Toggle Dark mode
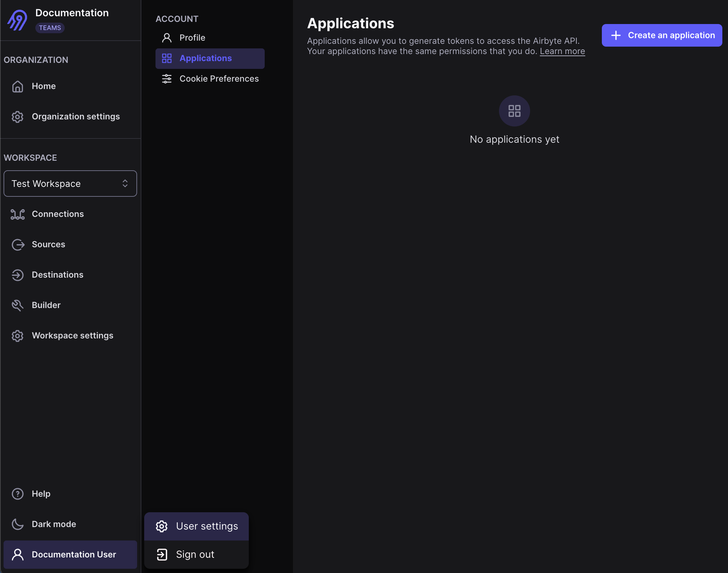 (54, 524)
